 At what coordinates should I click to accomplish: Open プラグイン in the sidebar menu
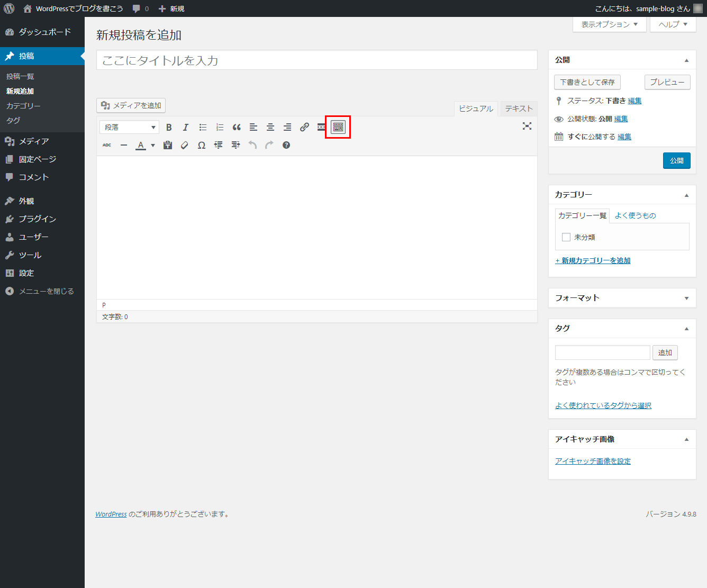[x=37, y=219]
